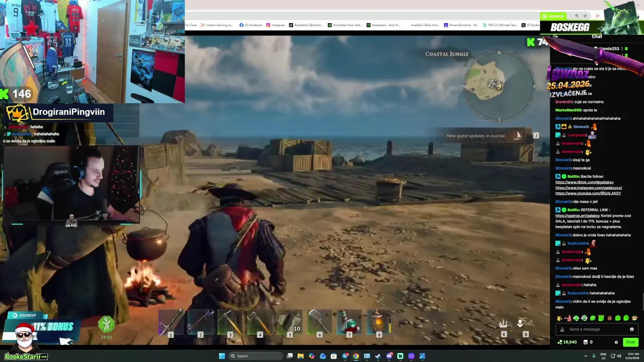Click the microphone tray icon
The width and height of the screenshot is (644, 362).
(594, 356)
